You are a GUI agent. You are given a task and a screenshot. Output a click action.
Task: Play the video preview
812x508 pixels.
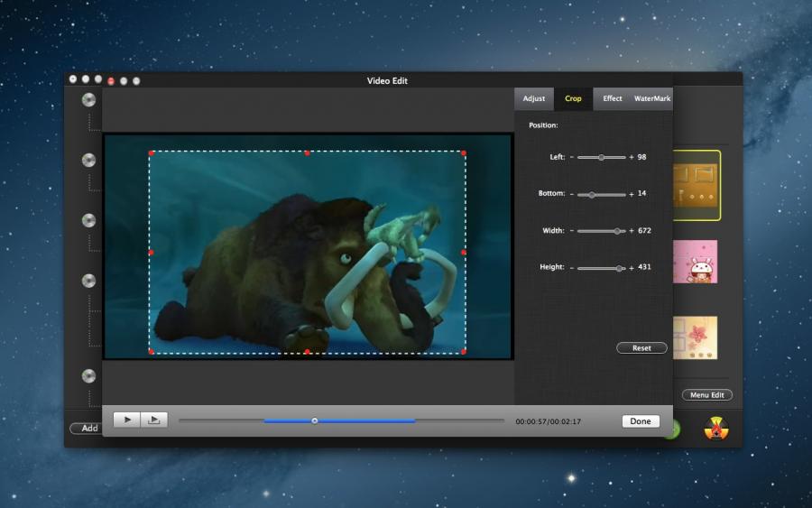click(127, 420)
